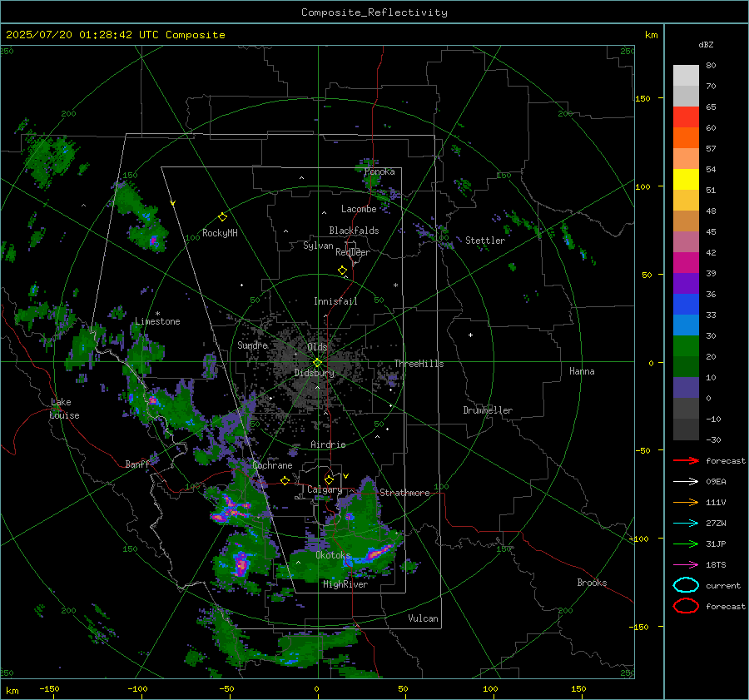The image size is (749, 700).
Task: Select the ThreeHills label
Action: click(419, 364)
